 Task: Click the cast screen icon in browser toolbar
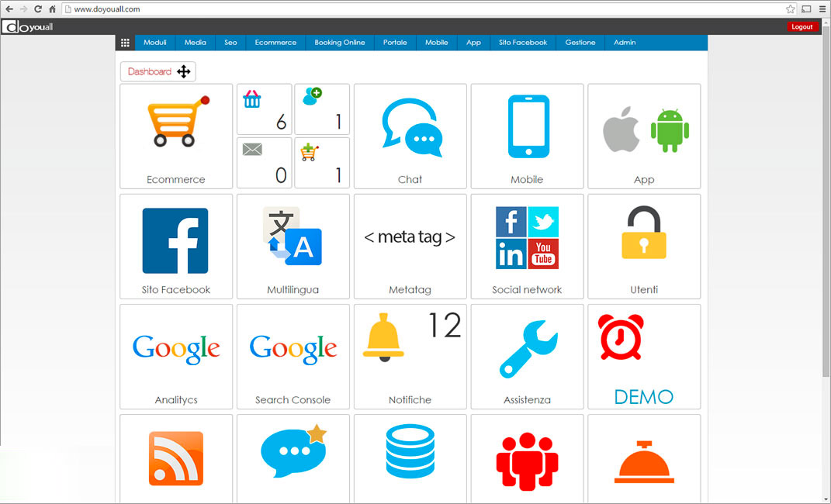(806, 9)
